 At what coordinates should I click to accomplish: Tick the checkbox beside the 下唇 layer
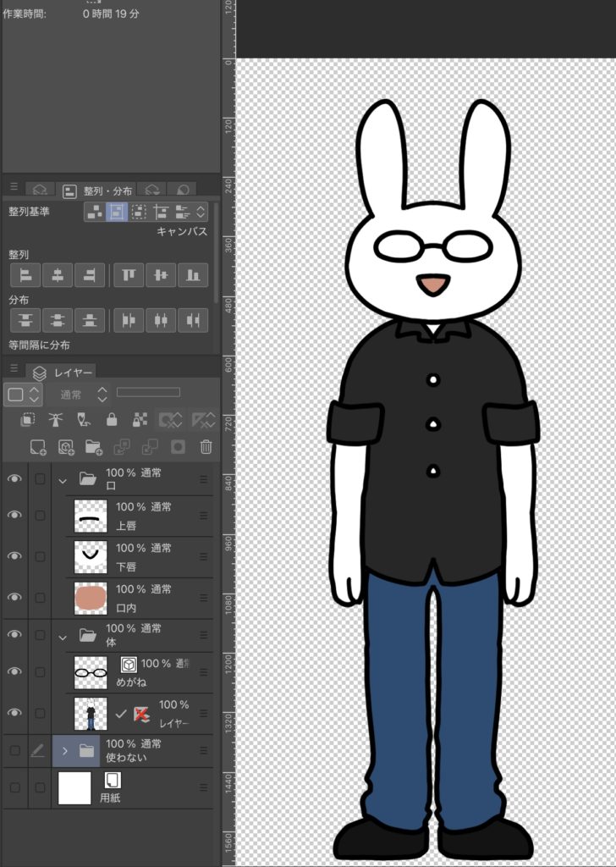click(x=40, y=556)
